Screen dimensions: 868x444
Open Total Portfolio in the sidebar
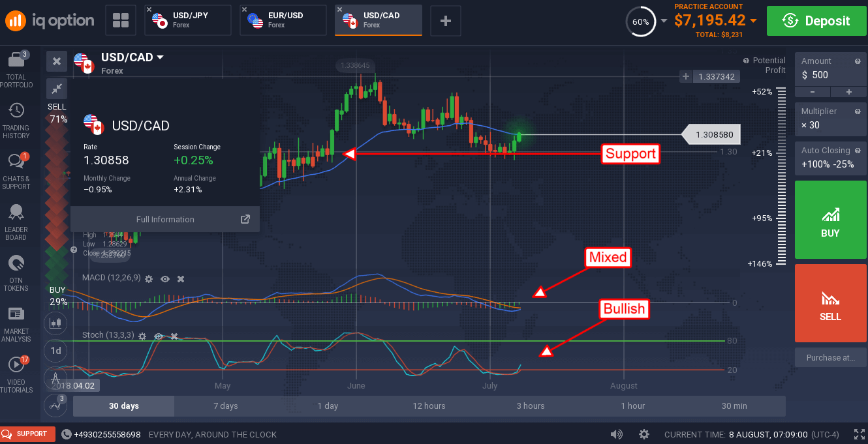click(16, 70)
